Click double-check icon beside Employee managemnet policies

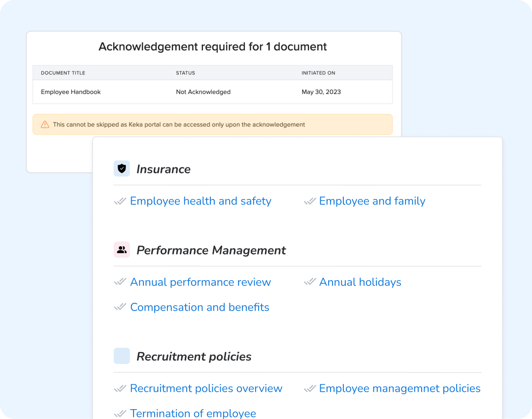click(x=310, y=388)
